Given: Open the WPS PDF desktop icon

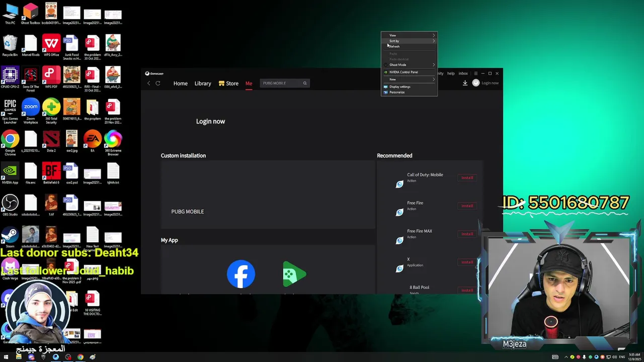Looking at the screenshot, I should [51, 78].
